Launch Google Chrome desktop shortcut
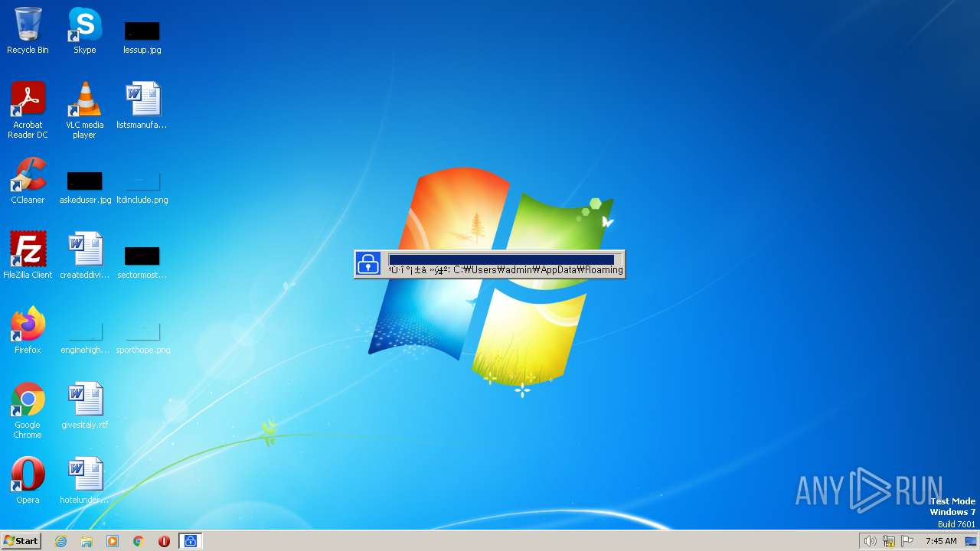 [x=28, y=409]
